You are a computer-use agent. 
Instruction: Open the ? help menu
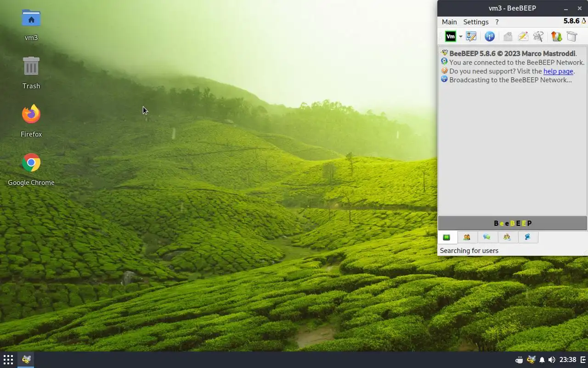(x=497, y=22)
